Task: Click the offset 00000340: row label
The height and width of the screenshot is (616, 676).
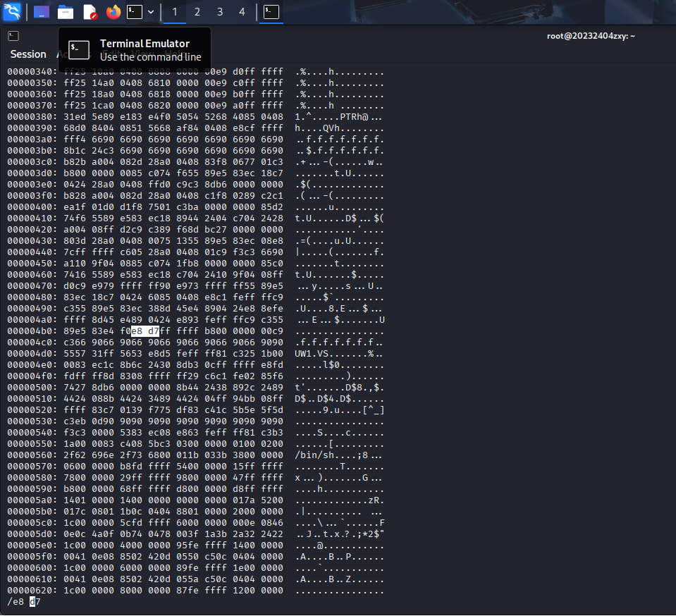Action: [x=32, y=72]
